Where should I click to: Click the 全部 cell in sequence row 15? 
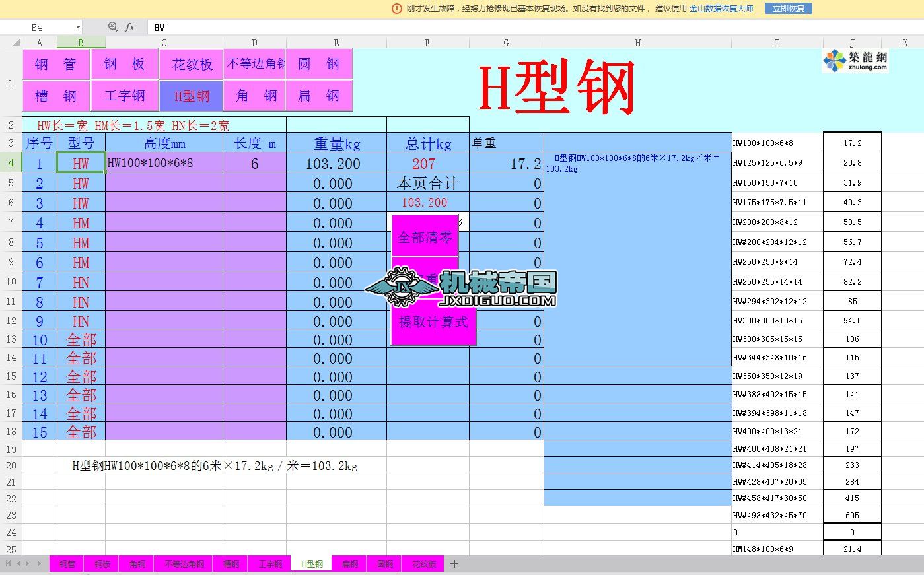point(81,432)
